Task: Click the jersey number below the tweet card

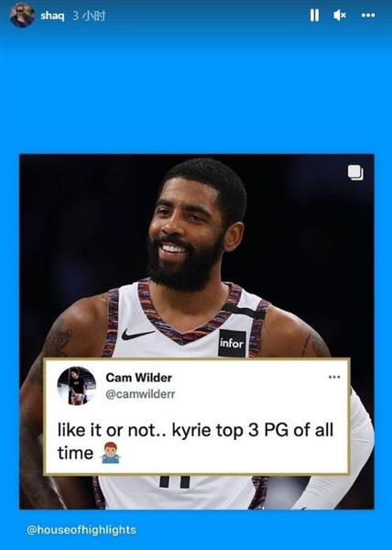Action: pos(175,481)
